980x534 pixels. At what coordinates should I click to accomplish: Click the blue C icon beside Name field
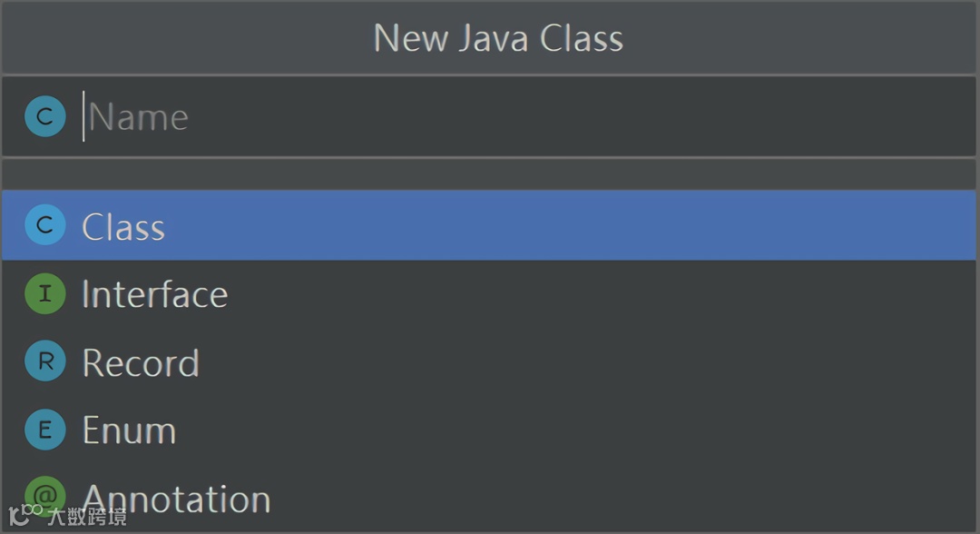(44, 117)
